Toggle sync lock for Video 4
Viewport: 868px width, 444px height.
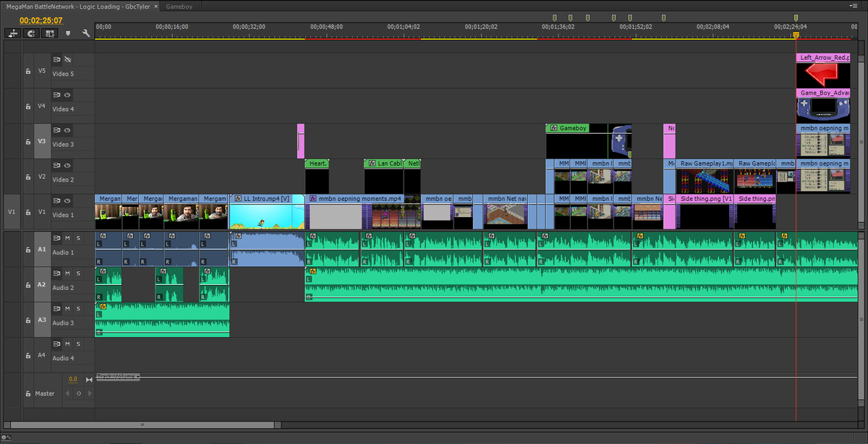coord(56,95)
